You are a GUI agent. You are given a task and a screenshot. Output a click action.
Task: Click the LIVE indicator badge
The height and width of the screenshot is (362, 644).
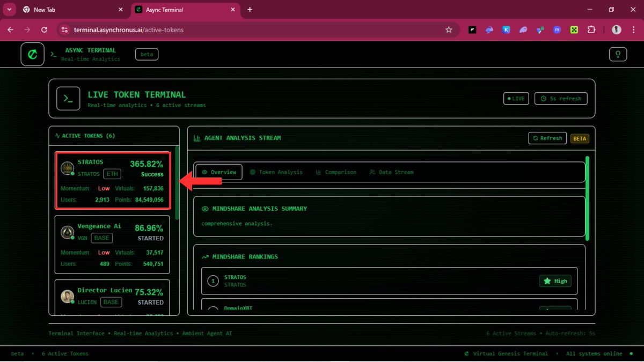(x=516, y=99)
